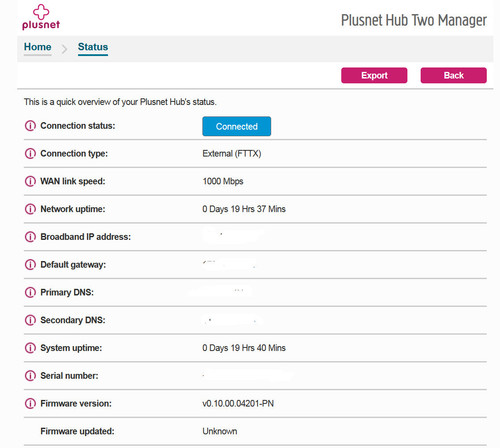Click the Back button
The width and height of the screenshot is (500, 448).
[x=453, y=75]
